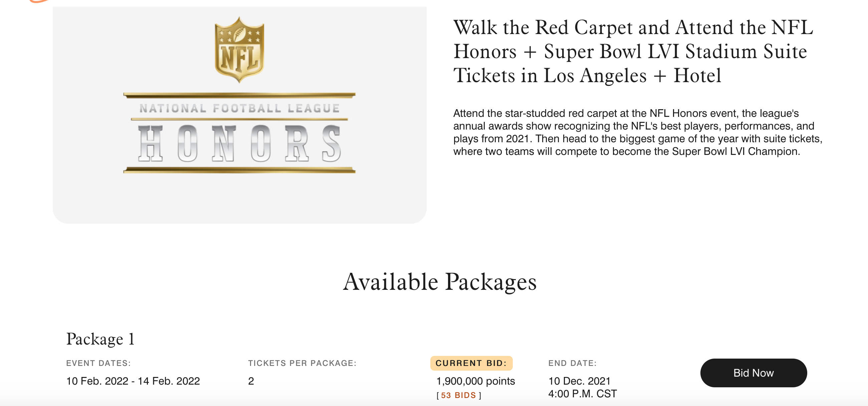
Task: Click the gold NFL shield logo
Action: 239,49
